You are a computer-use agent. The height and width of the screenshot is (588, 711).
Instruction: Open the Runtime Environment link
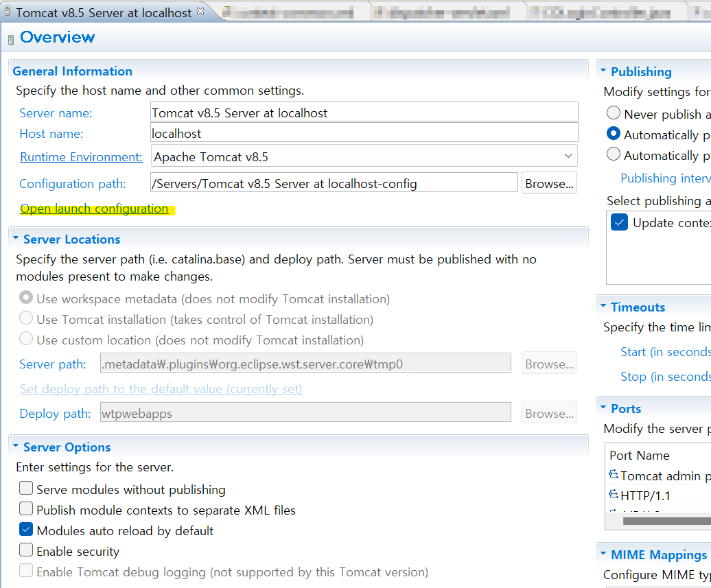click(81, 157)
